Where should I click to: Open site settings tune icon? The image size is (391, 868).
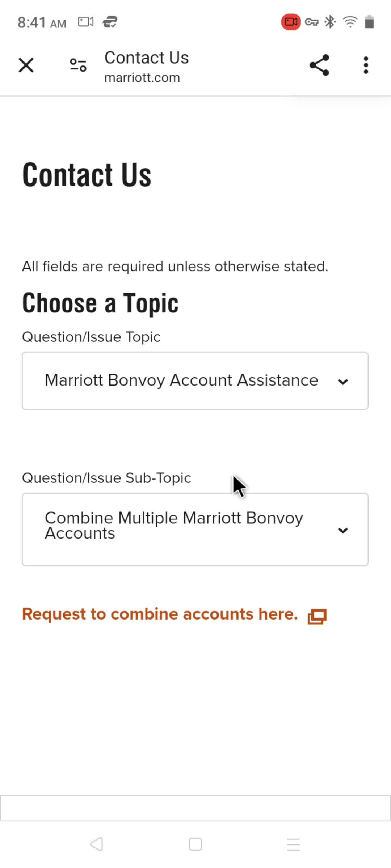(x=78, y=65)
